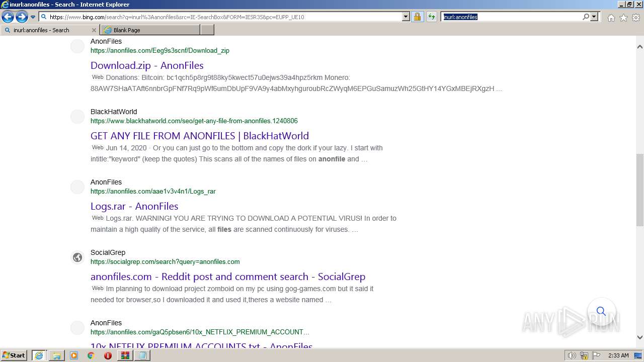Click the vertical scrollbar thumb
Screen dimensions: 644x362
click(640, 190)
